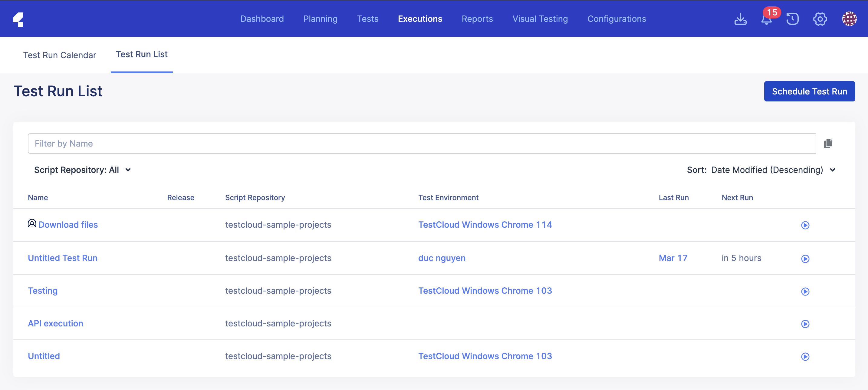Click the Visual Testing menu item
Screen dimensions: 868x390
coord(540,18)
